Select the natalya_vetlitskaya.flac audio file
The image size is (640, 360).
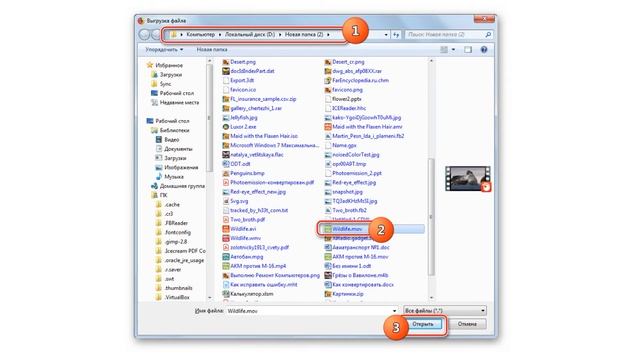(253, 154)
